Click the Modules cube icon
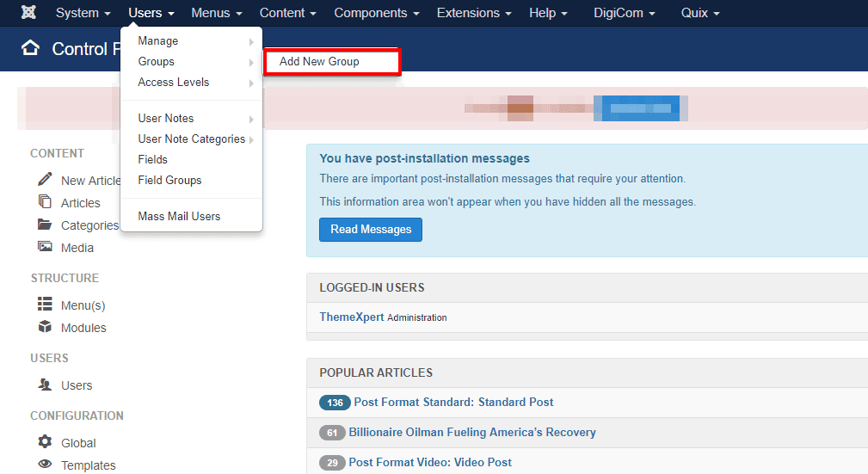 pyautogui.click(x=45, y=327)
